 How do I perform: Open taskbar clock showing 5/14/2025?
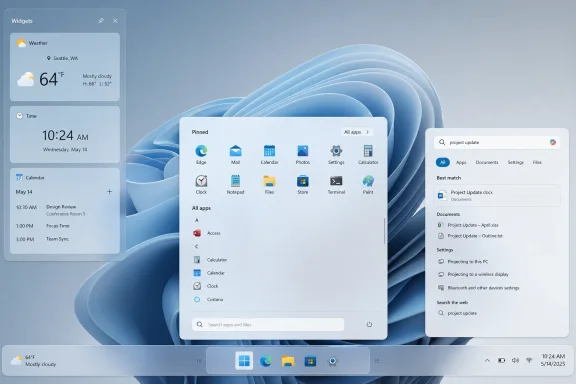pos(553,360)
